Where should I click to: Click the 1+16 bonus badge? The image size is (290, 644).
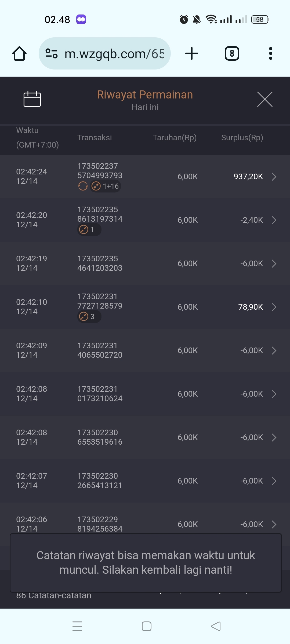(106, 186)
